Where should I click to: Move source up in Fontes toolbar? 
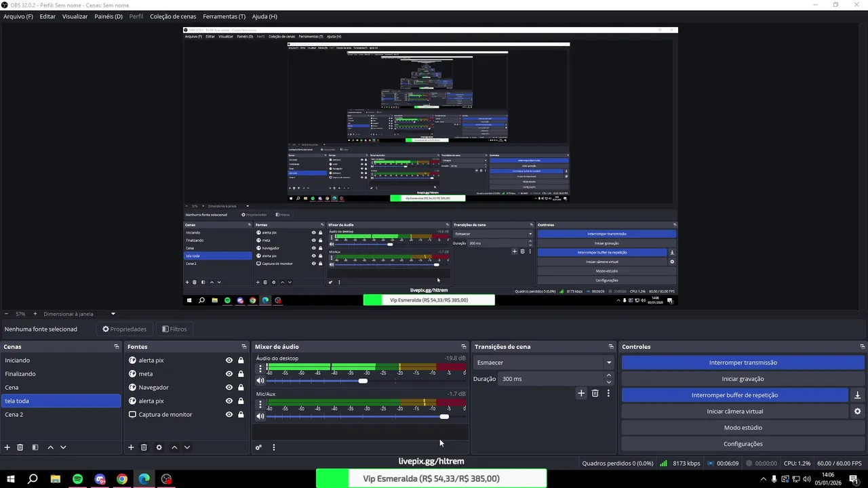coord(174,447)
